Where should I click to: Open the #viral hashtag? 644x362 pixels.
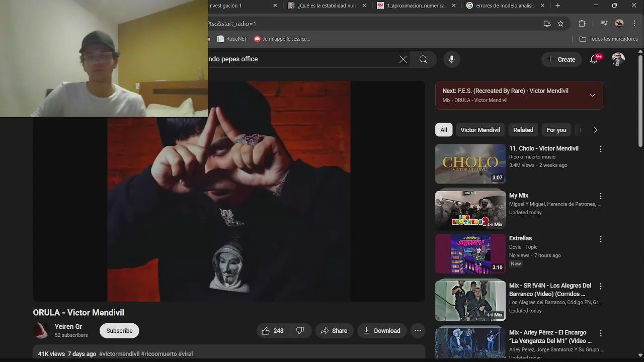(186, 354)
